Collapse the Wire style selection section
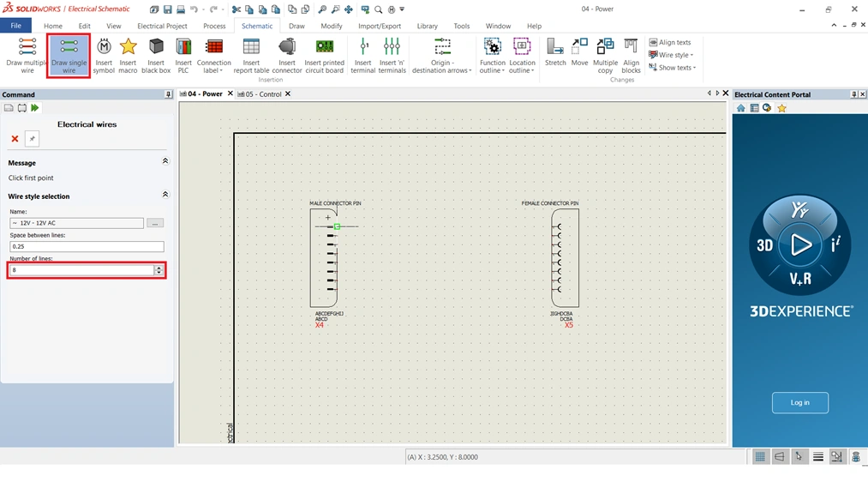This screenshot has width=868, height=488. [165, 195]
